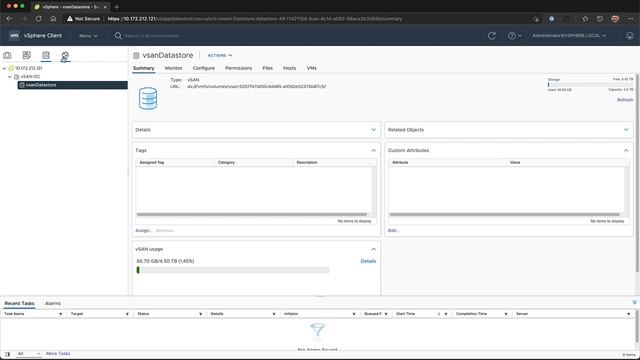The image size is (640, 360).
Task: Go back in the browser
Action: tap(9, 19)
